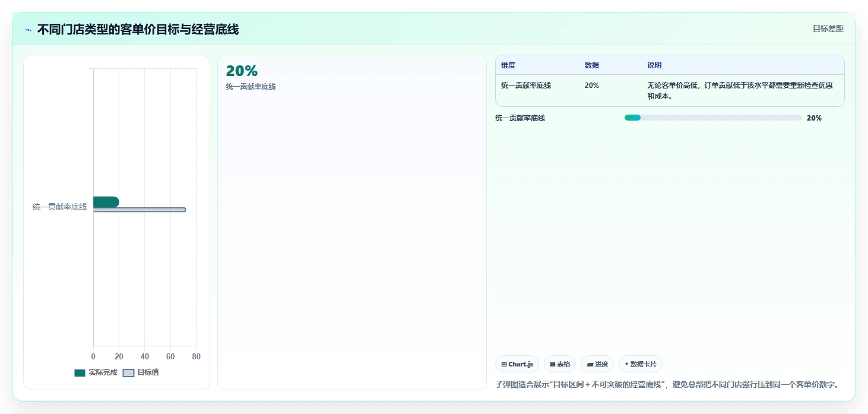Image resolution: width=868 pixels, height=414 pixels.
Task: Click the 数据 column header
Action: tap(592, 65)
